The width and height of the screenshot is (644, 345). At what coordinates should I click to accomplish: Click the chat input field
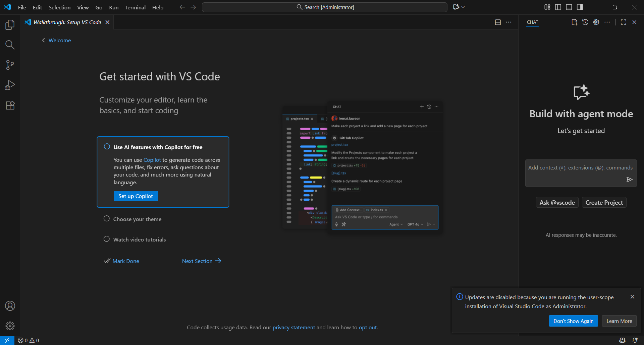pos(581,173)
